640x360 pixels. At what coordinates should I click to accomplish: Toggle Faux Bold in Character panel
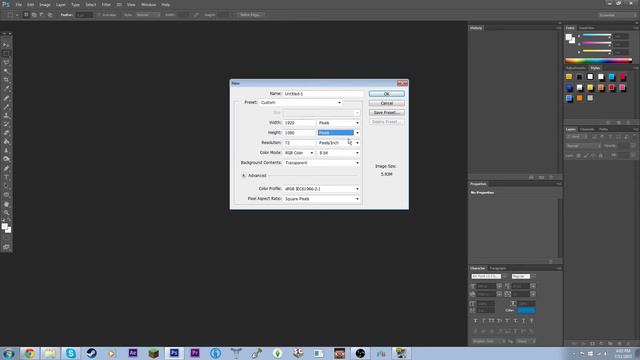[x=476, y=321]
